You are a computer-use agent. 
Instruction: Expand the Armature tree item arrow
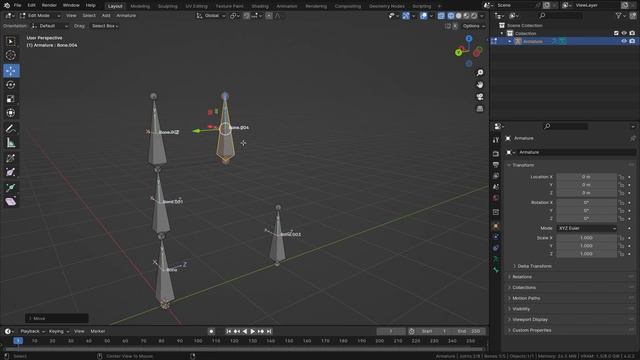(x=510, y=41)
